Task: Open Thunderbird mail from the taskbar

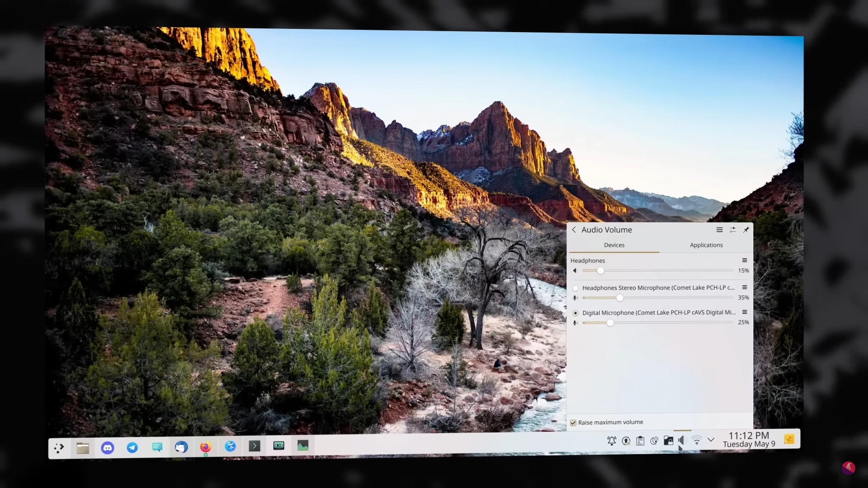Action: (181, 447)
